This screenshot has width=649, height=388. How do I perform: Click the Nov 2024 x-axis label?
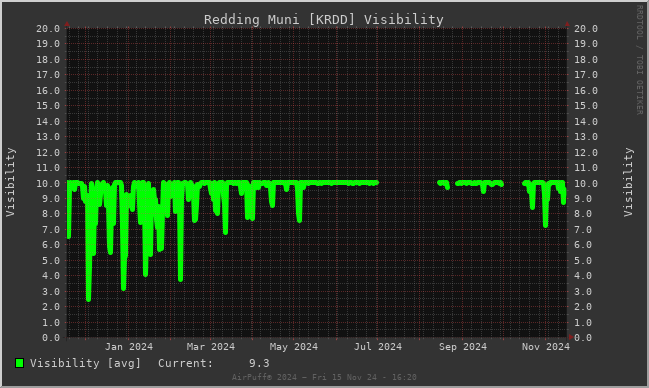coord(546,347)
